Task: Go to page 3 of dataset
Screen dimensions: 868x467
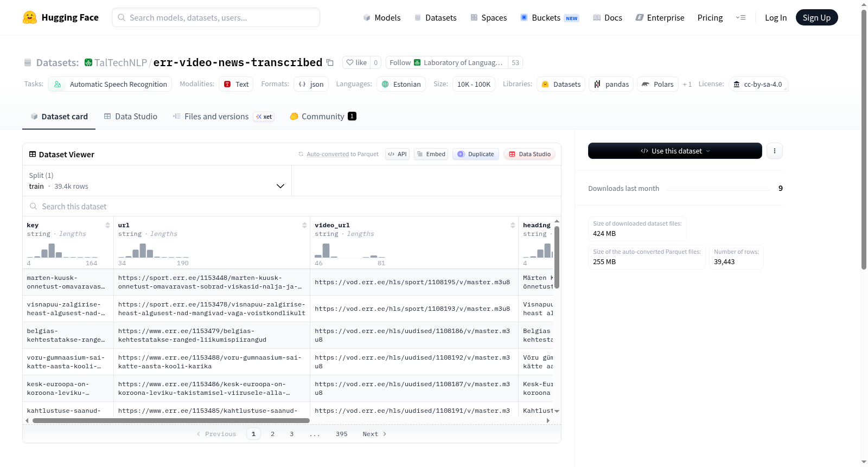Action: 292,434
